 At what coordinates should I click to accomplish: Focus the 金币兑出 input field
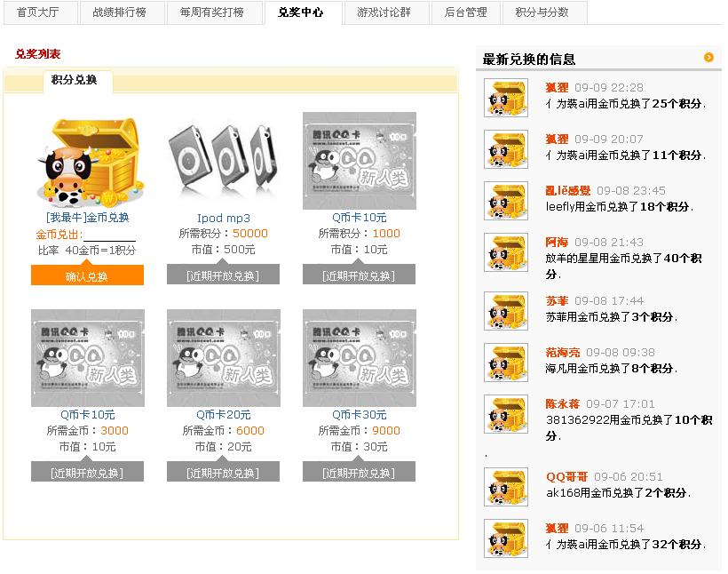[109, 235]
